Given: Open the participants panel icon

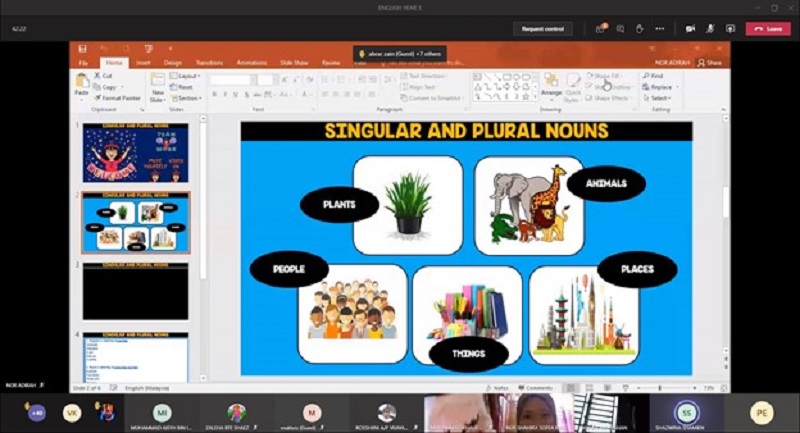Looking at the screenshot, I should [601, 29].
